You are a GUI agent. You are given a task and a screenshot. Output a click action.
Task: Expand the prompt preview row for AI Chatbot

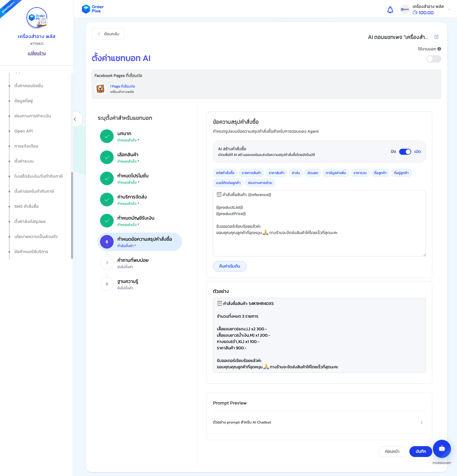pos(319,422)
